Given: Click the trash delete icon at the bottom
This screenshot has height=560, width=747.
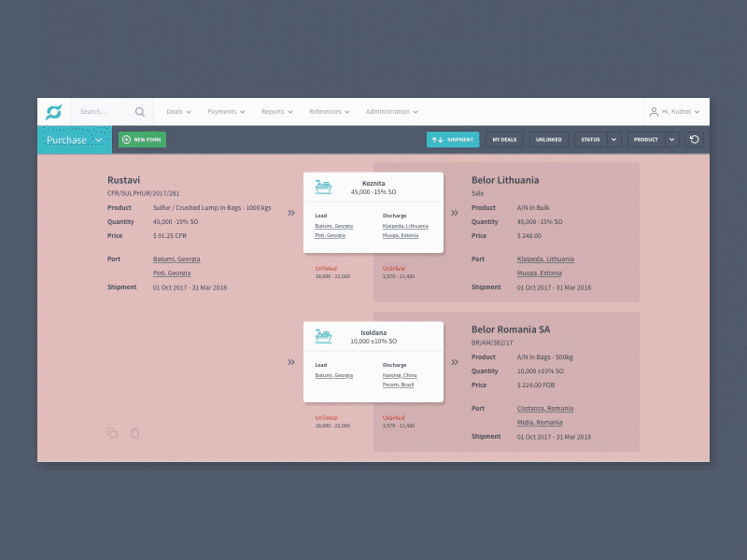Looking at the screenshot, I should click(x=134, y=432).
